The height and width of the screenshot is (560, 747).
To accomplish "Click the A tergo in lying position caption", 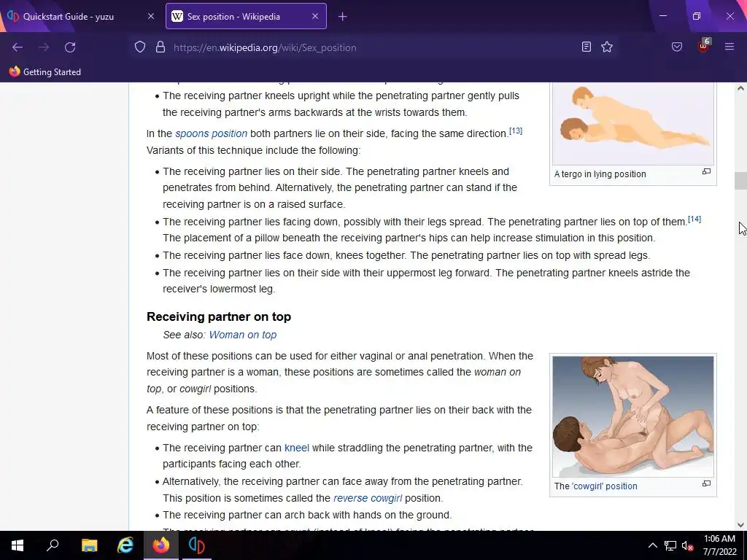I will pos(600,174).
